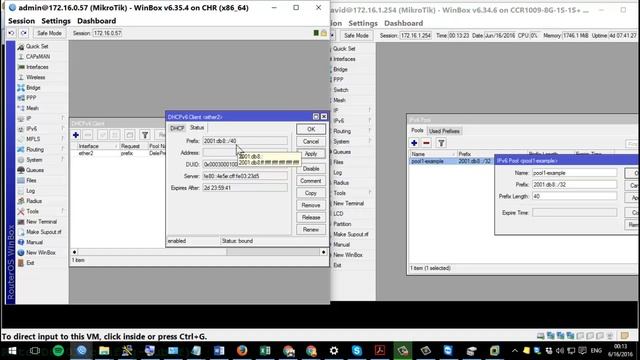Click Exit in left WinBox sidebar
Image resolution: width=640 pixels, height=360 pixels.
[x=30, y=263]
